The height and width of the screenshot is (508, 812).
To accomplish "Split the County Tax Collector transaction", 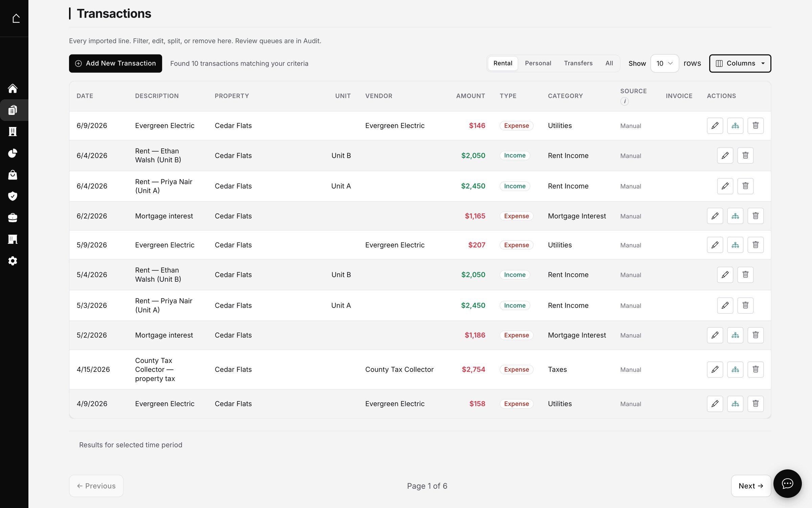I will click(x=735, y=369).
